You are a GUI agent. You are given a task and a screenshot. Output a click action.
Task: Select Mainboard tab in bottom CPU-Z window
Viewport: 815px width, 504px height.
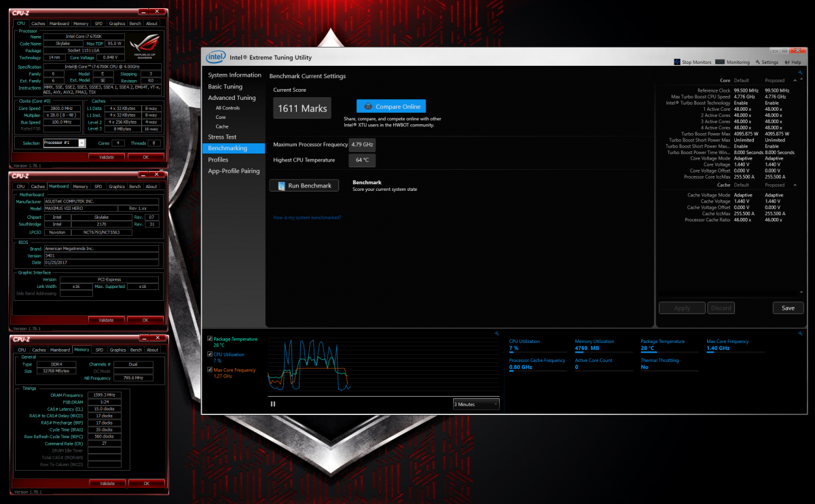pyautogui.click(x=60, y=350)
